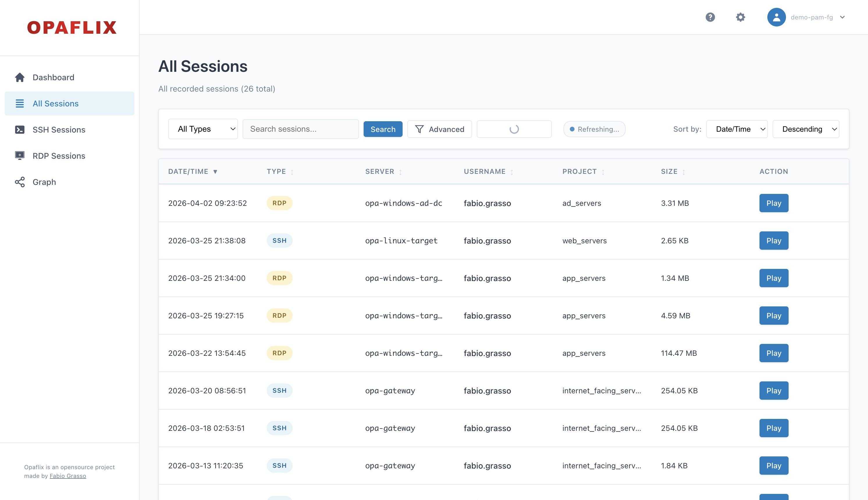This screenshot has height=500, width=868.
Task: Play the opa-linux-target session
Action: click(773, 240)
